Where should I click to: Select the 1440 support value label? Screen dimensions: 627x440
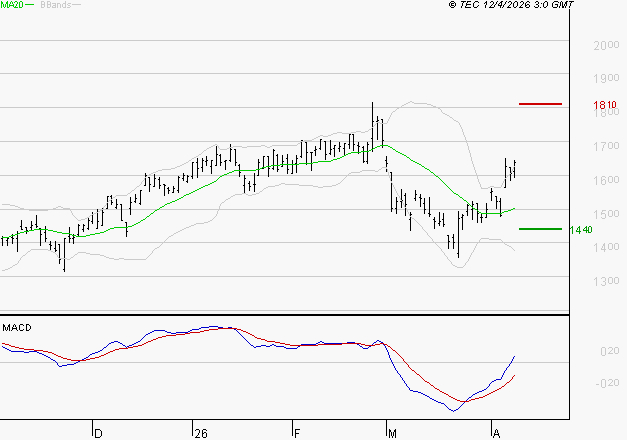click(x=581, y=230)
